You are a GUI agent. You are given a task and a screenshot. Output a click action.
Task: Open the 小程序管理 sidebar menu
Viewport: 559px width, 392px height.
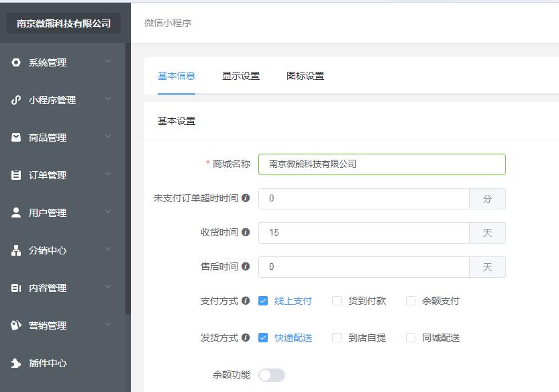click(x=63, y=100)
